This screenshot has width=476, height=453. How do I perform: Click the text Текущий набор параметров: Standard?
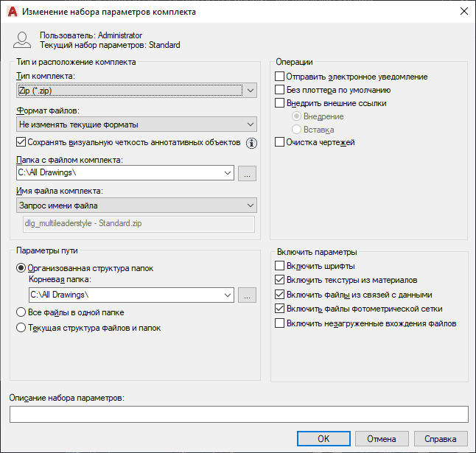coord(110,45)
